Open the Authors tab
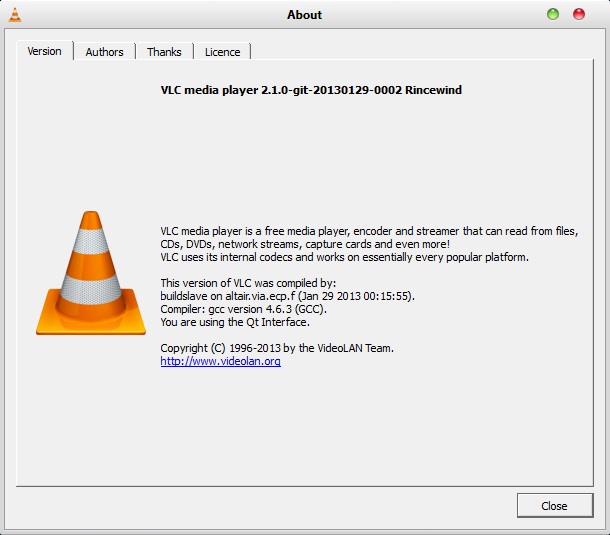610x535 pixels. [x=104, y=52]
